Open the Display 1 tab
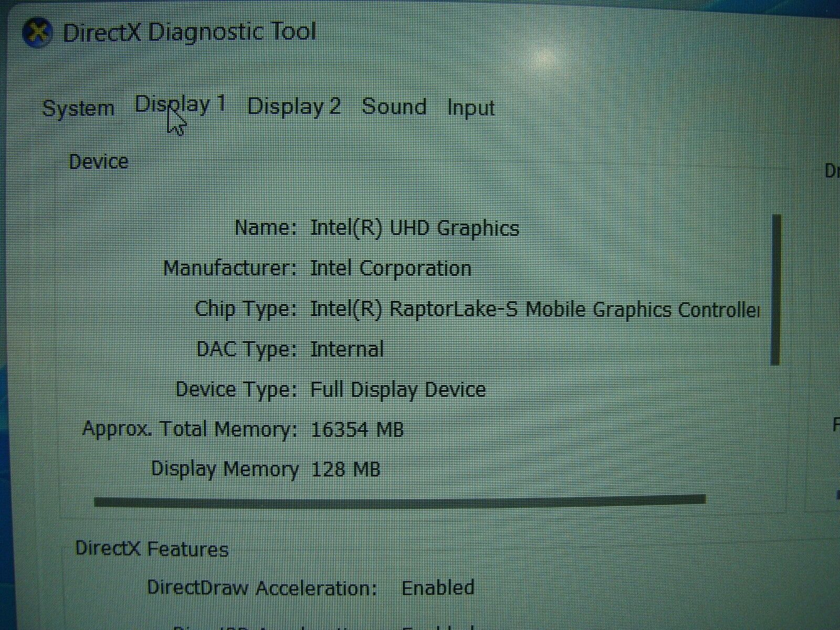 coord(180,105)
